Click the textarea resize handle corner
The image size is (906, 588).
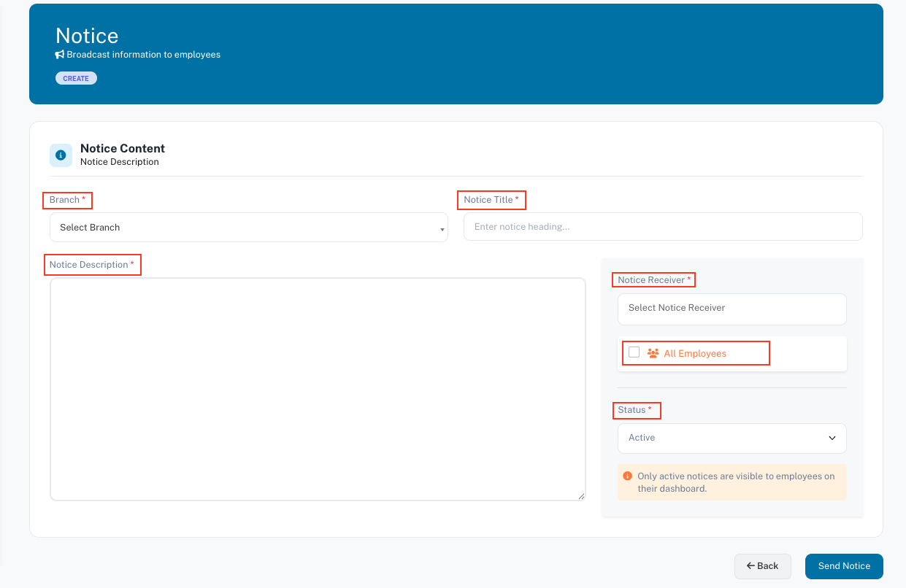pos(581,496)
